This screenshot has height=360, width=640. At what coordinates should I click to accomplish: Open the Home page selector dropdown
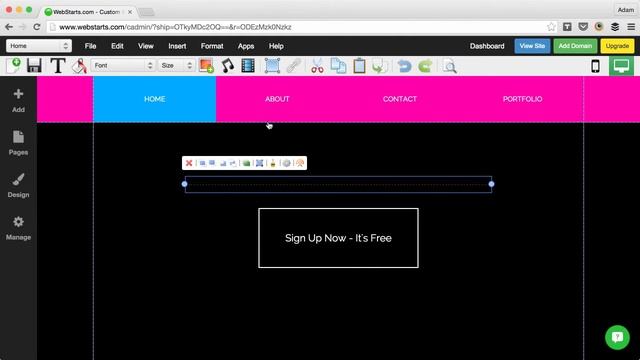(x=39, y=46)
